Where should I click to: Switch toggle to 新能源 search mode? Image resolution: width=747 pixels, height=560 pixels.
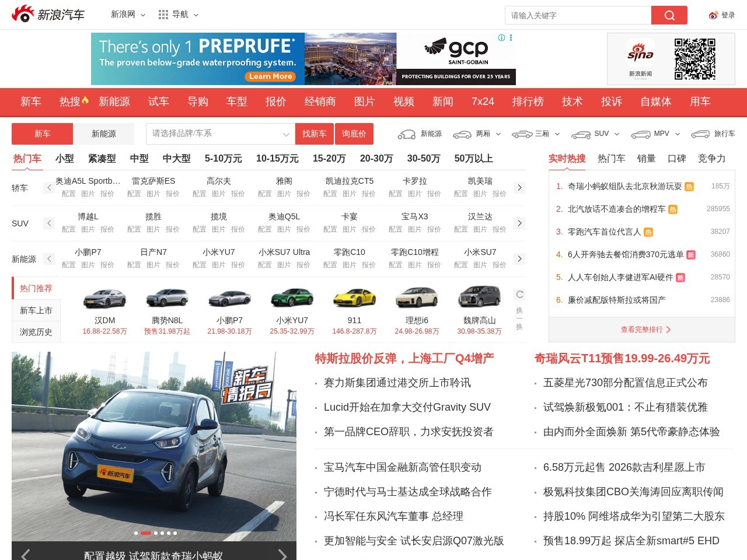(103, 134)
